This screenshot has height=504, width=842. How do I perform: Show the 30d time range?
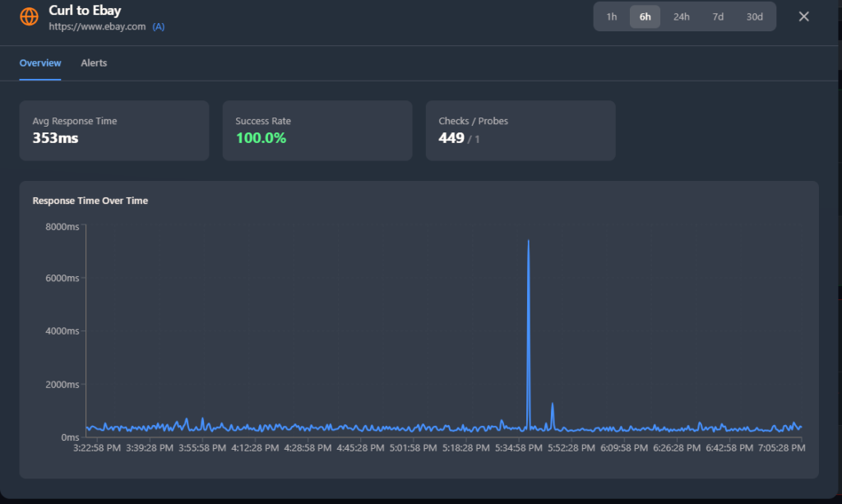[x=754, y=16]
